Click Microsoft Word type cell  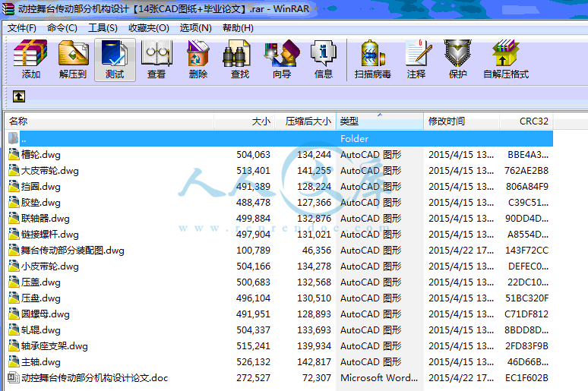[379, 377]
